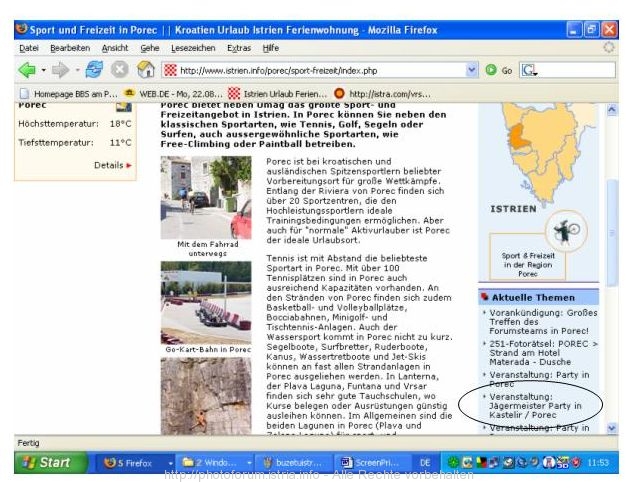Switch to ScreenPri... taskbar item
637x489 pixels.
click(x=372, y=463)
